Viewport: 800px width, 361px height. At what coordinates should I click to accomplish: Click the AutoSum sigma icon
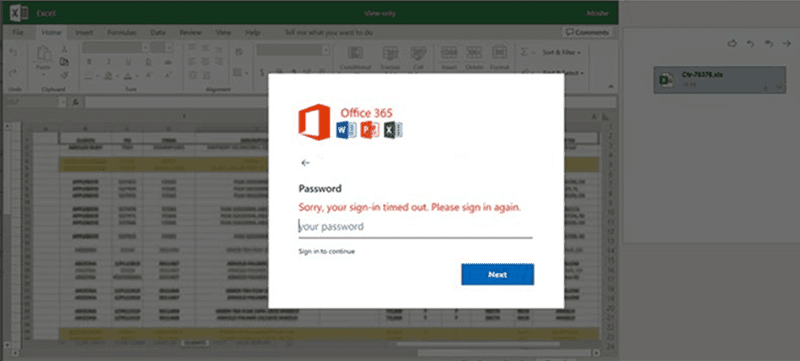pos(524,52)
